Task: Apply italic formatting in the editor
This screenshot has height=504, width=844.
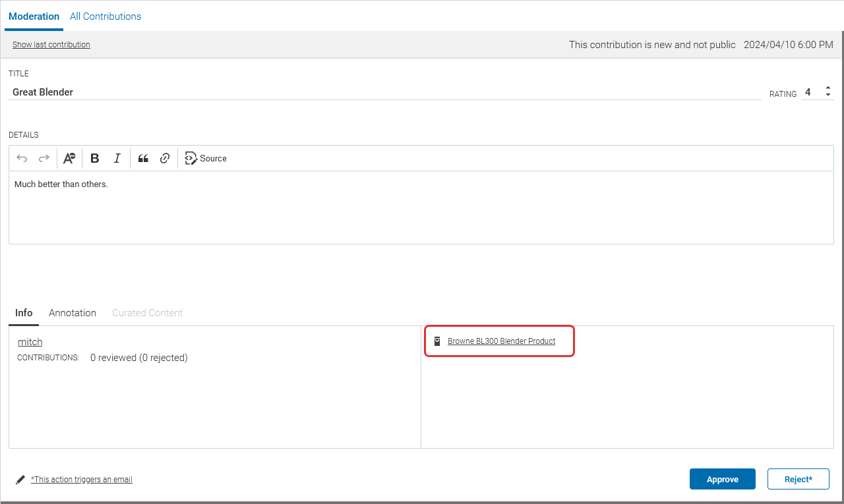Action: click(117, 158)
